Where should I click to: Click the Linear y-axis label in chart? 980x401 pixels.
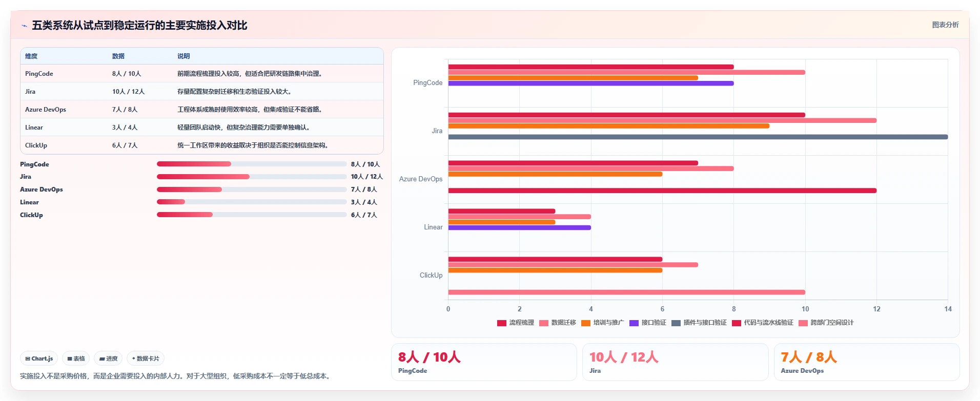(434, 227)
